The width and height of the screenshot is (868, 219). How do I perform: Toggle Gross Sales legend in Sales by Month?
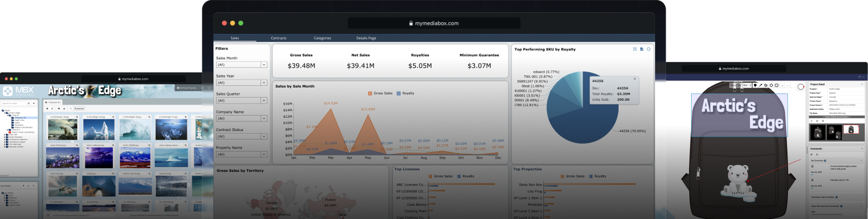(380, 93)
